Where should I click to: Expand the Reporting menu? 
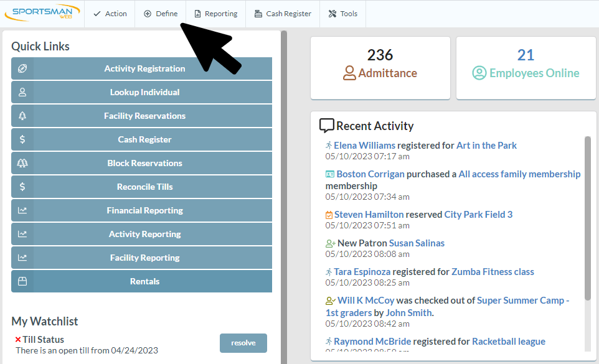(215, 14)
